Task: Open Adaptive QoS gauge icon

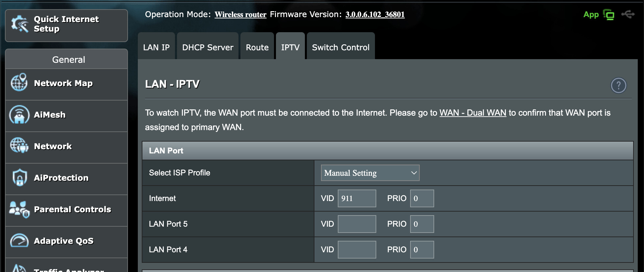Action: 19,240
